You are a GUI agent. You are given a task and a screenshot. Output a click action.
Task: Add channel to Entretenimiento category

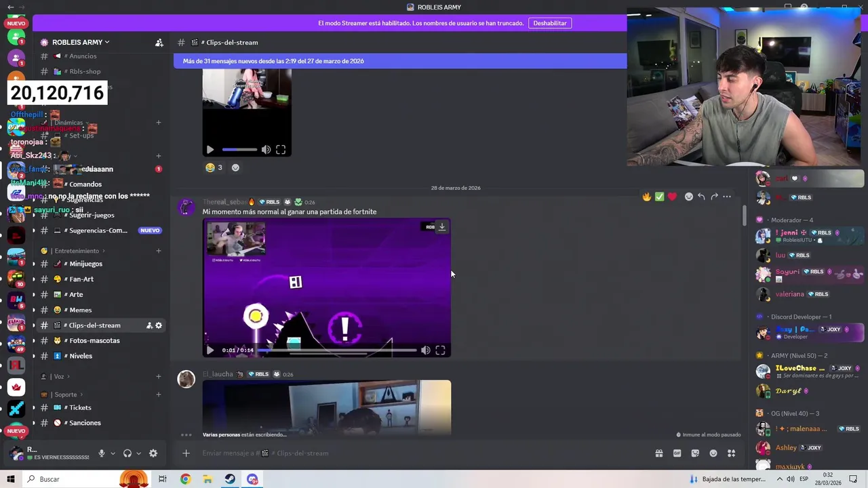tap(159, 251)
